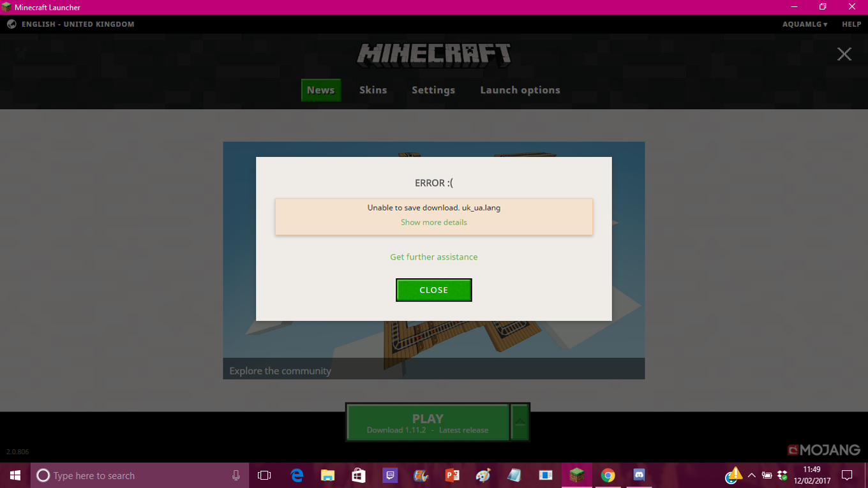The width and height of the screenshot is (868, 488).
Task: Open Discord from the taskbar
Action: pos(639,475)
